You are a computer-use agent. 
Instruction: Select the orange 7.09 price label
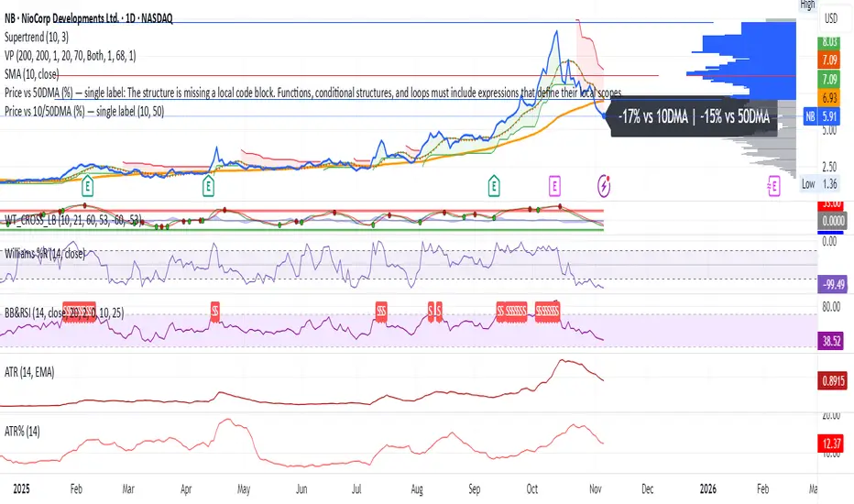(x=829, y=60)
